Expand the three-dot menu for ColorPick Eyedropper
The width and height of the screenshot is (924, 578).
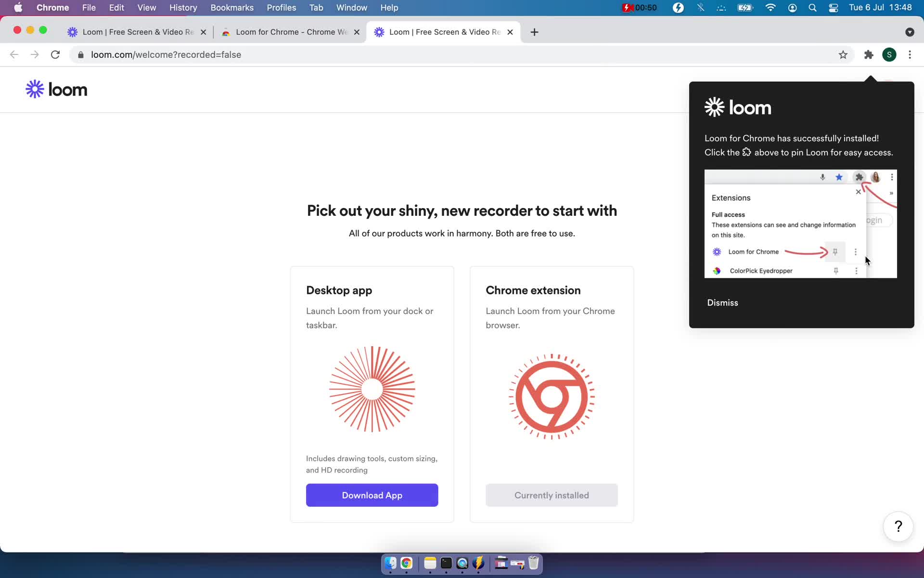tap(856, 270)
